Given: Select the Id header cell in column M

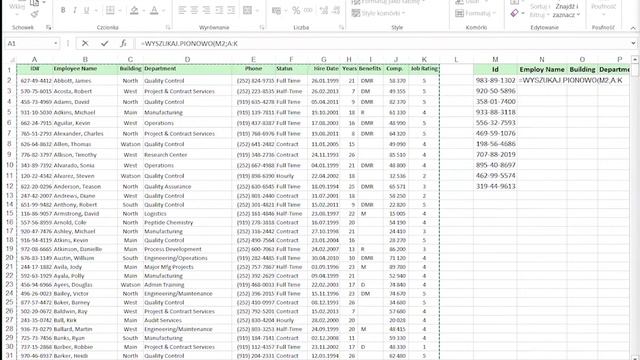Looking at the screenshot, I should click(495, 69).
